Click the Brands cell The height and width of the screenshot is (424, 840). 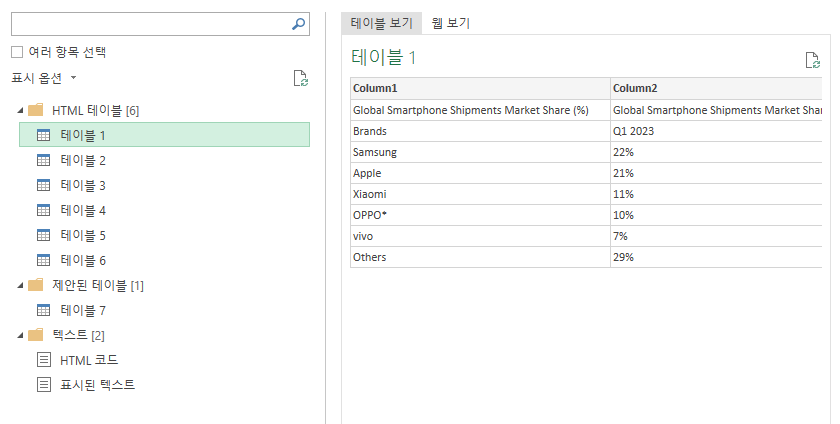[481, 131]
